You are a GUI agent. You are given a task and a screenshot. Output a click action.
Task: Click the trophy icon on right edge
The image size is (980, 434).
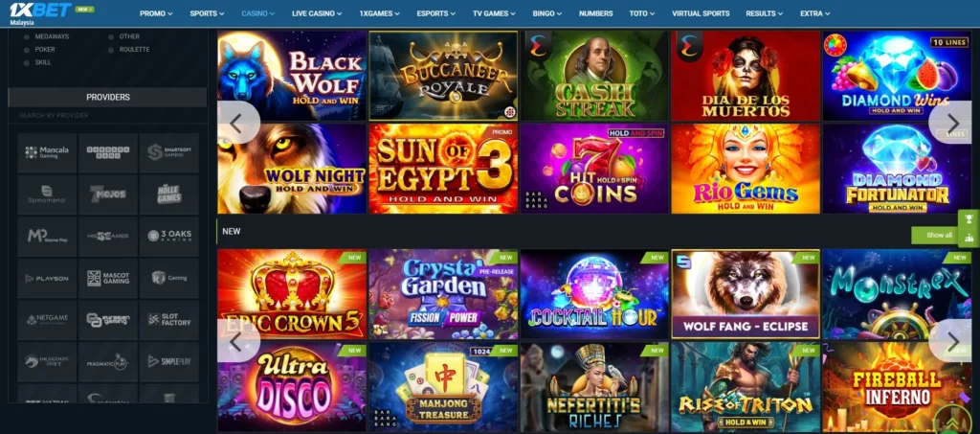pos(969,218)
